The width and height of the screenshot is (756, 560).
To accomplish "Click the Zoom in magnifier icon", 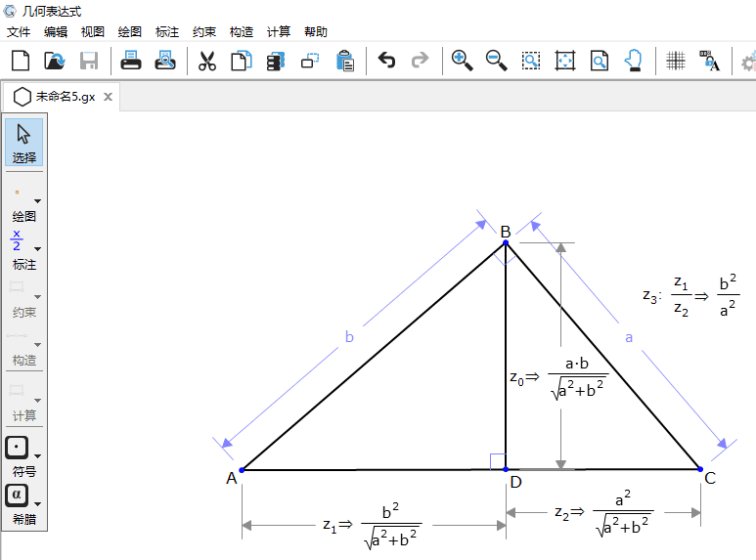I will click(462, 61).
